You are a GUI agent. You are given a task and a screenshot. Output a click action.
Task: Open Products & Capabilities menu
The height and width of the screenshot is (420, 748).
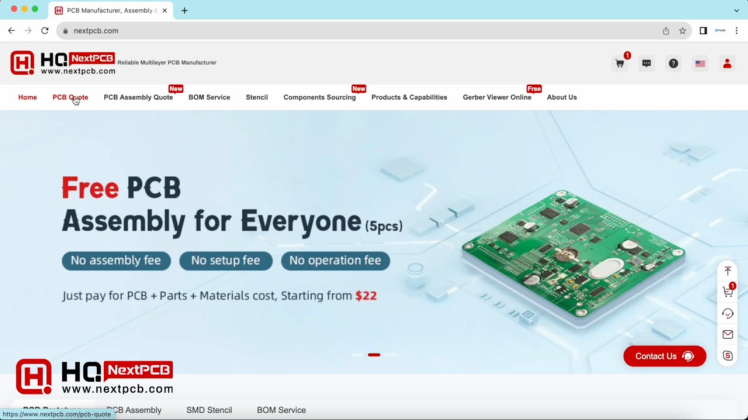(409, 97)
